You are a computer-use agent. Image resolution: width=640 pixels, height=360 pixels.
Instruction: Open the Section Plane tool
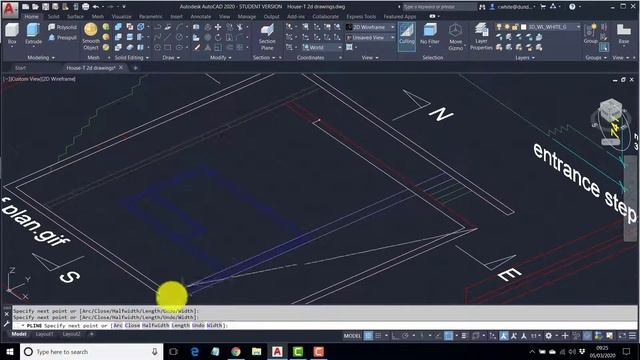click(267, 36)
